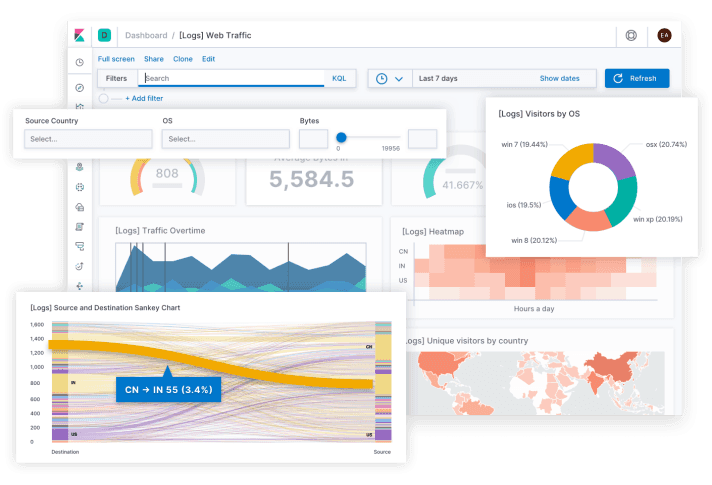Click the filter options circle icon
The height and width of the screenshot is (485, 712).
[x=104, y=98]
